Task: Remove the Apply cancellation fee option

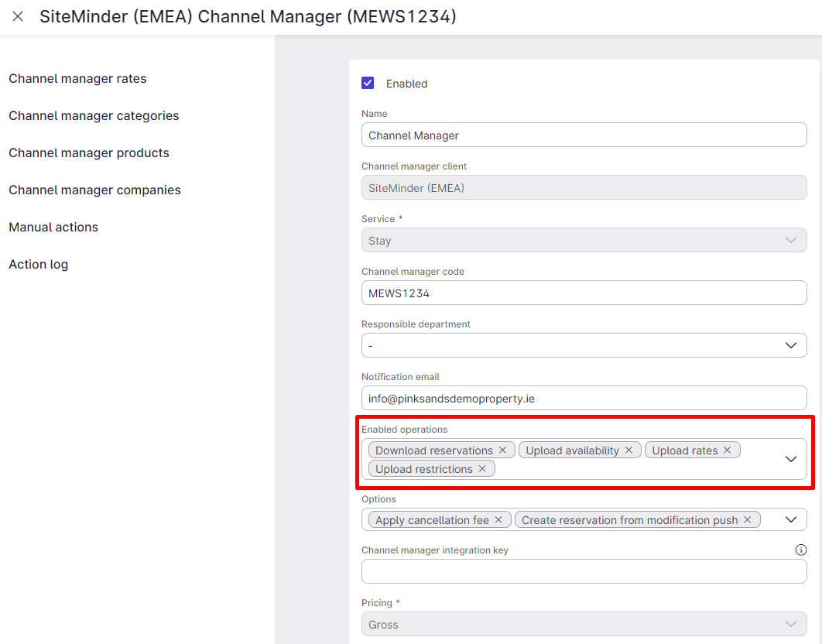Action: [499, 519]
